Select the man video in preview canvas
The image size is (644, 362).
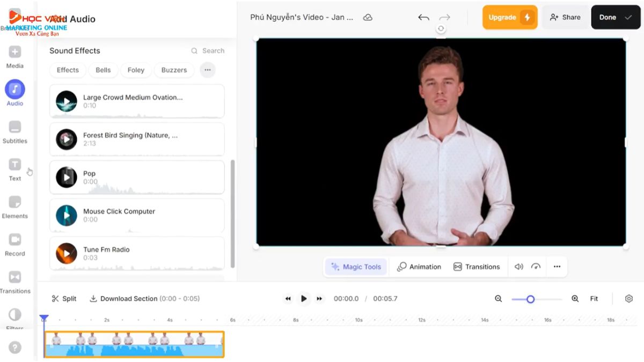click(441, 143)
